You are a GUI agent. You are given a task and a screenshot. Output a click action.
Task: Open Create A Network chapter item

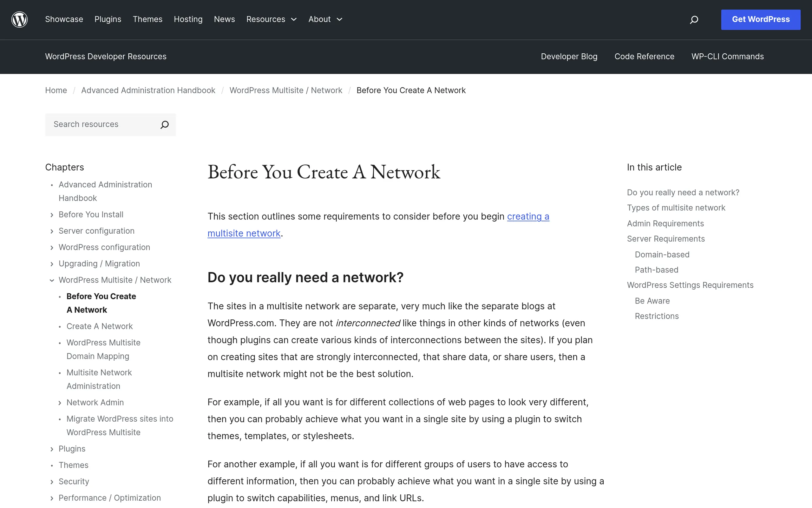coord(99,326)
